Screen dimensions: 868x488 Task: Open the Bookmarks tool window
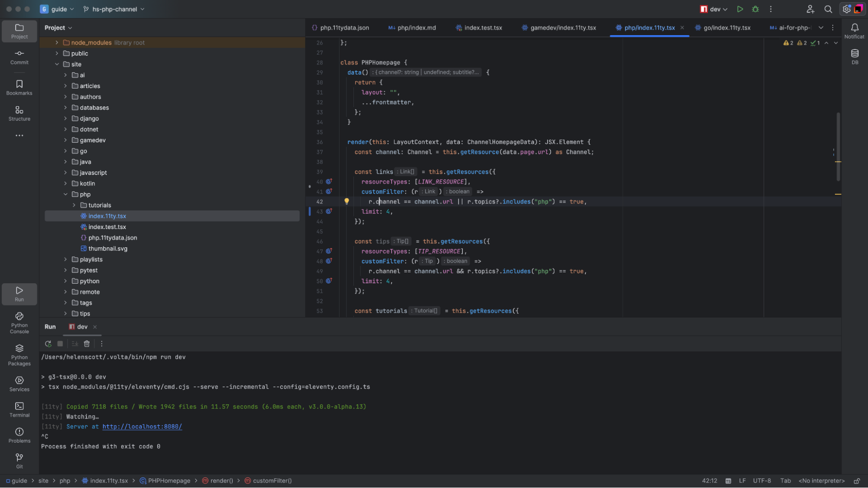[19, 87]
